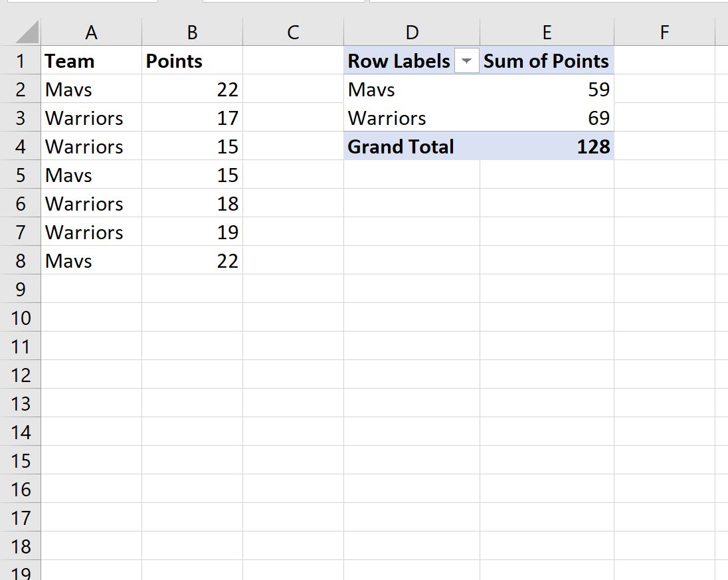Select row 14 header
The height and width of the screenshot is (580, 728).
click(x=21, y=432)
